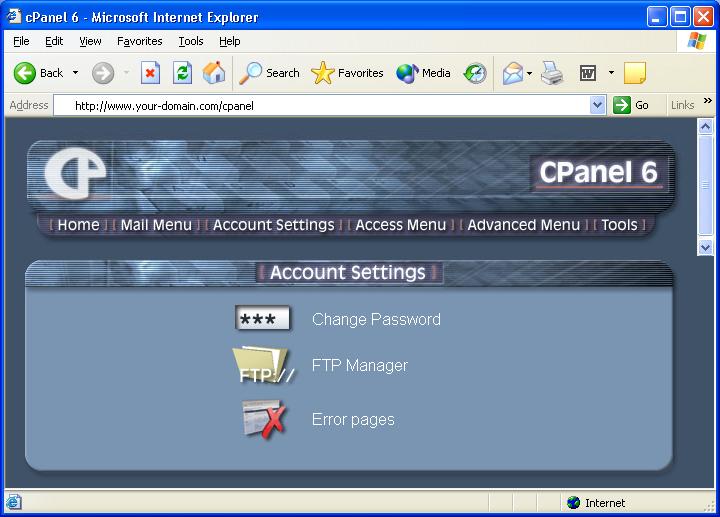Open the Favorites star toolbar button
This screenshot has width=720, height=517.
tap(347, 73)
